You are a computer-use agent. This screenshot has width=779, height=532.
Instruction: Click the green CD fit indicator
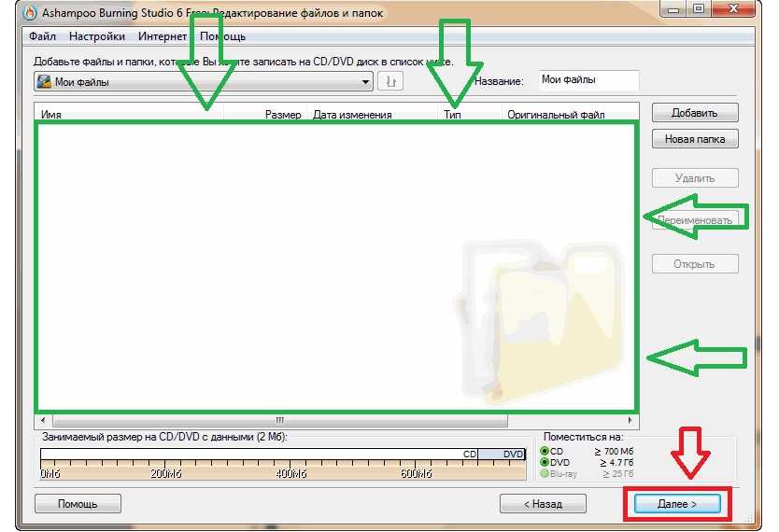(545, 451)
